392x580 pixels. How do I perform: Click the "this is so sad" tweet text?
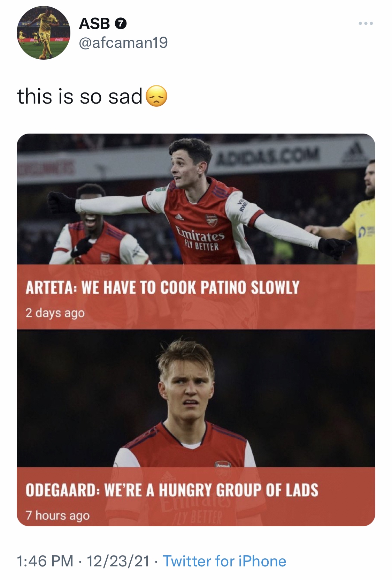click(x=80, y=96)
